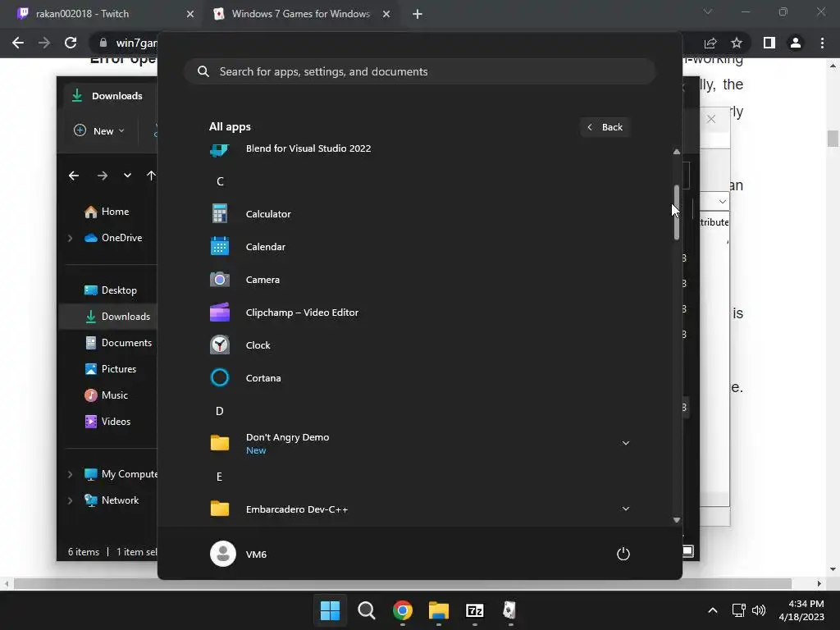Open Cortana from the app list

pos(419,377)
